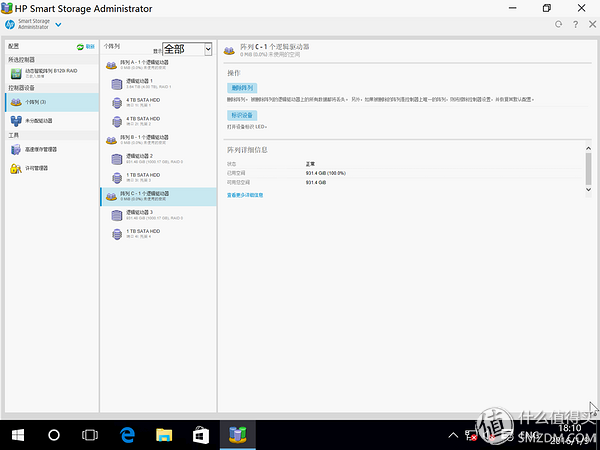
Task: Click the HP logo icon in the header
Action: point(10,24)
